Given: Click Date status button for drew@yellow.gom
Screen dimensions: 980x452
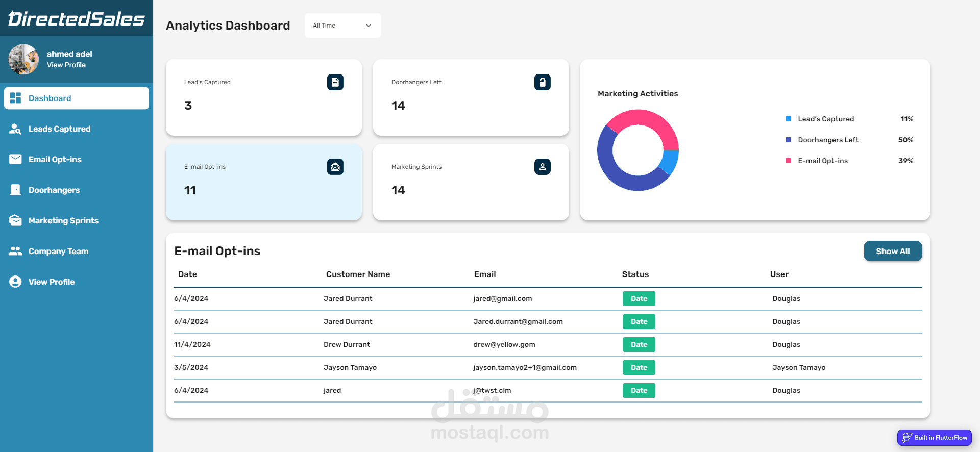Looking at the screenshot, I should tap(639, 344).
